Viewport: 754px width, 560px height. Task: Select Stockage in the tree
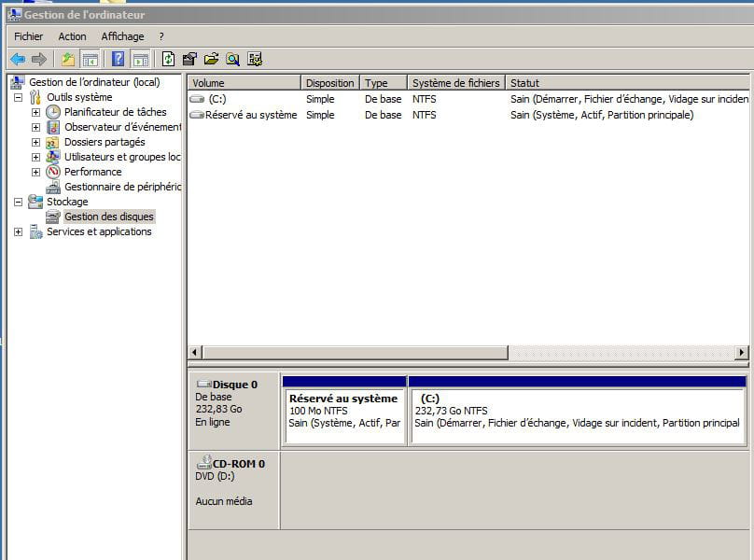(67, 202)
